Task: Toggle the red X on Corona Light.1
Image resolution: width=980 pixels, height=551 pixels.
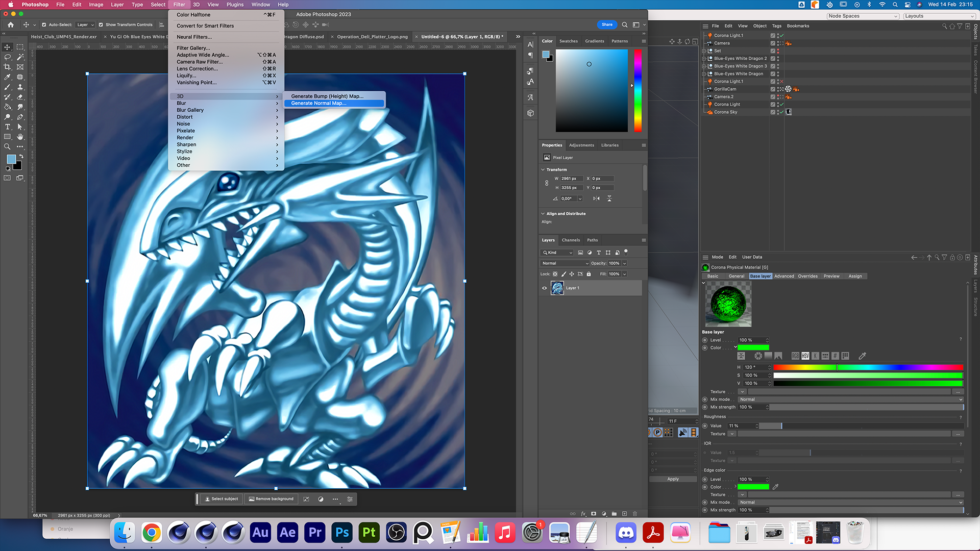Action: pyautogui.click(x=781, y=82)
